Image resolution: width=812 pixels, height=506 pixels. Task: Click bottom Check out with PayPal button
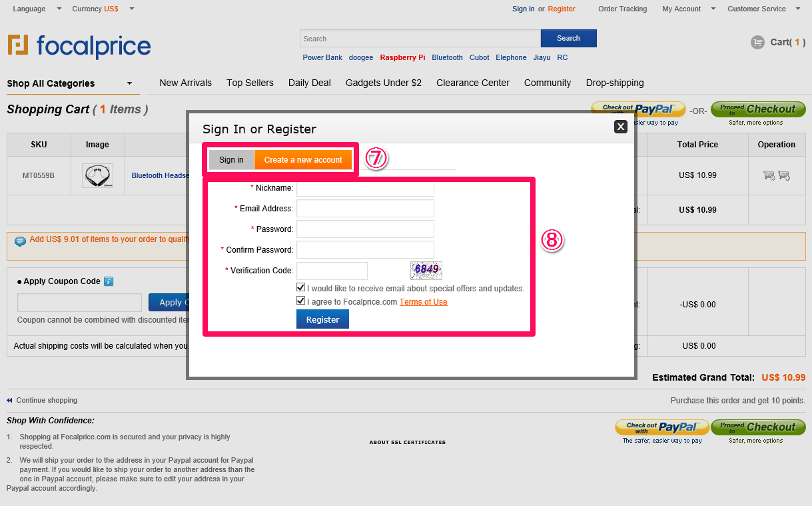click(662, 427)
